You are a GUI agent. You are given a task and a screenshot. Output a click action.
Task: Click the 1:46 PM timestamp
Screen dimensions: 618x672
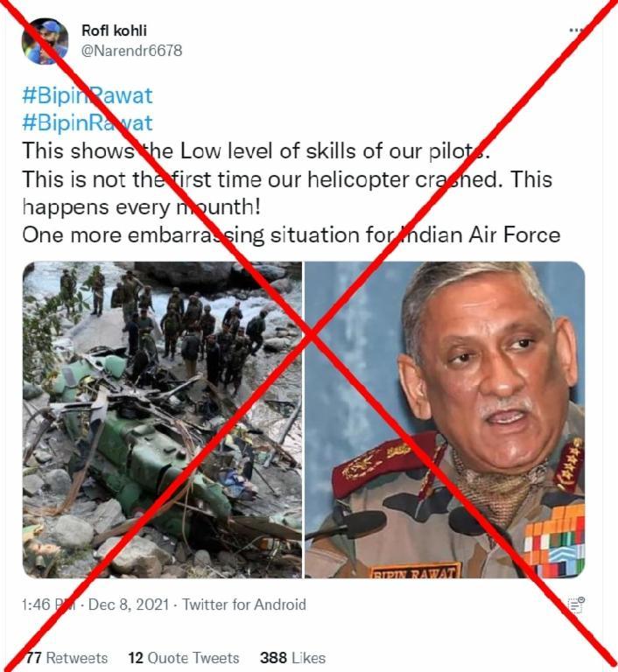[x=48, y=605]
